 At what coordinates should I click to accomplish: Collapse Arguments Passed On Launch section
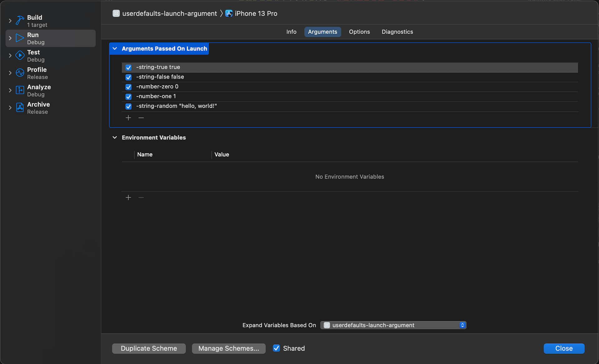coord(115,49)
